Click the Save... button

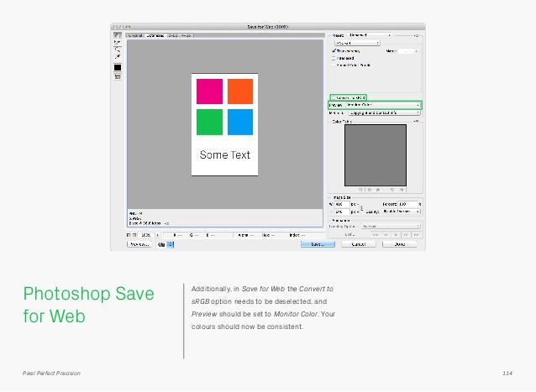click(318, 244)
